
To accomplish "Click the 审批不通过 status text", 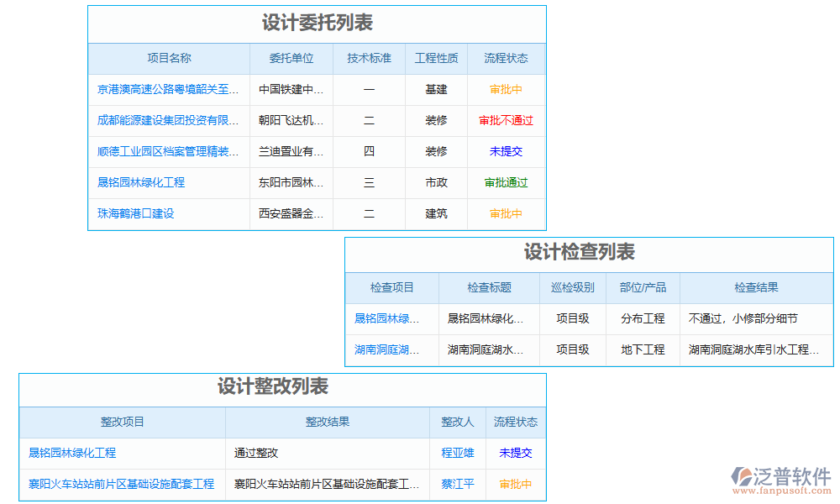I will (506, 120).
